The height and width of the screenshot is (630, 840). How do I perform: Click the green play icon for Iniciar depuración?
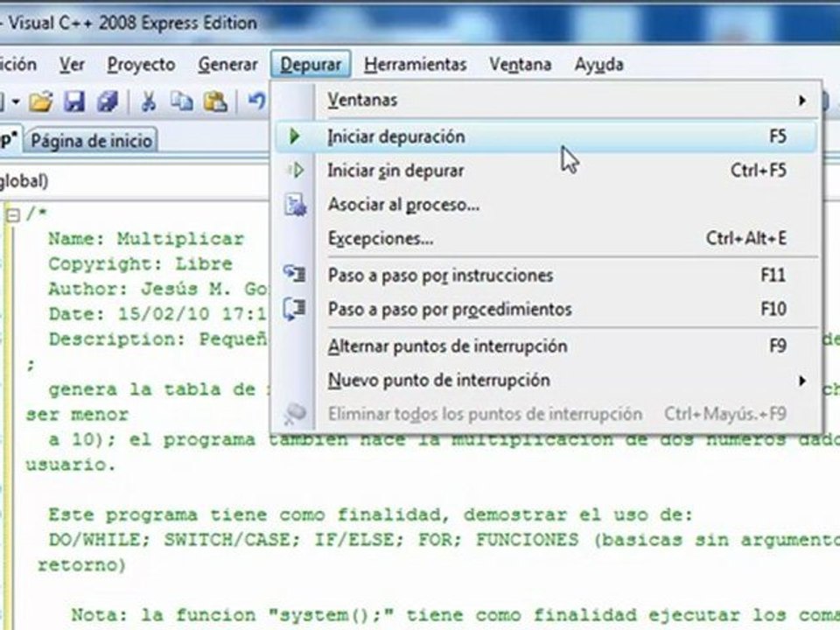[294, 136]
